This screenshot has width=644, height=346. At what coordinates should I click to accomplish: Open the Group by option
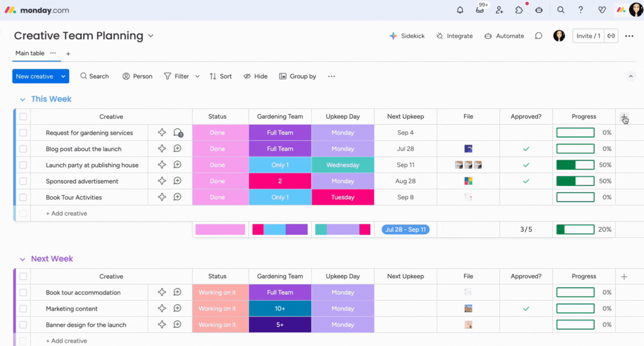(298, 76)
